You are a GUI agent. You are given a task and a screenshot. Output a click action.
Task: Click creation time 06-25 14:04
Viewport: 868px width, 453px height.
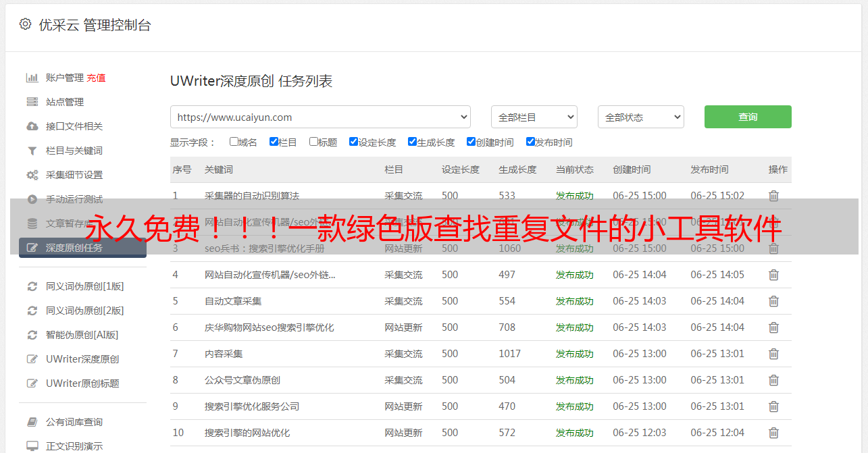[640, 275]
